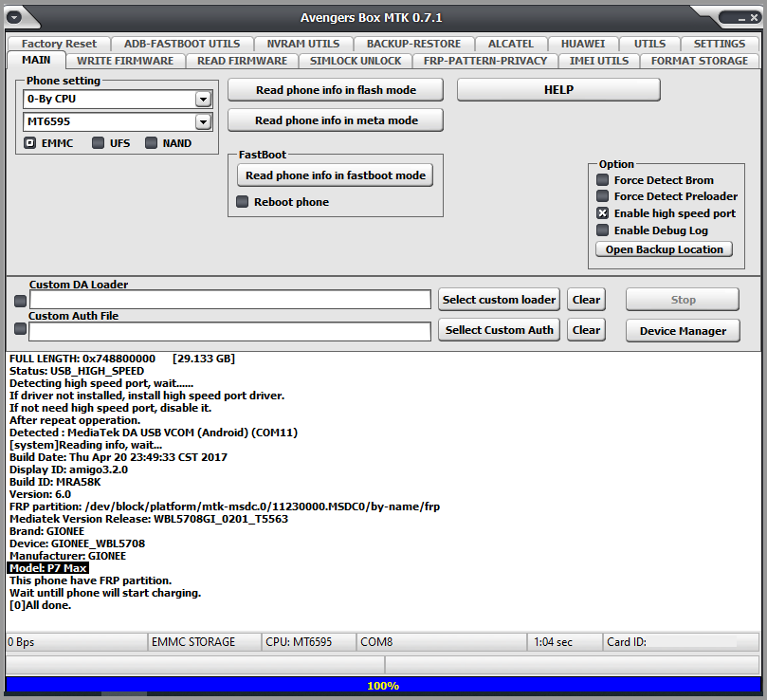Expand the MT6595 CPU dropdown

(203, 121)
